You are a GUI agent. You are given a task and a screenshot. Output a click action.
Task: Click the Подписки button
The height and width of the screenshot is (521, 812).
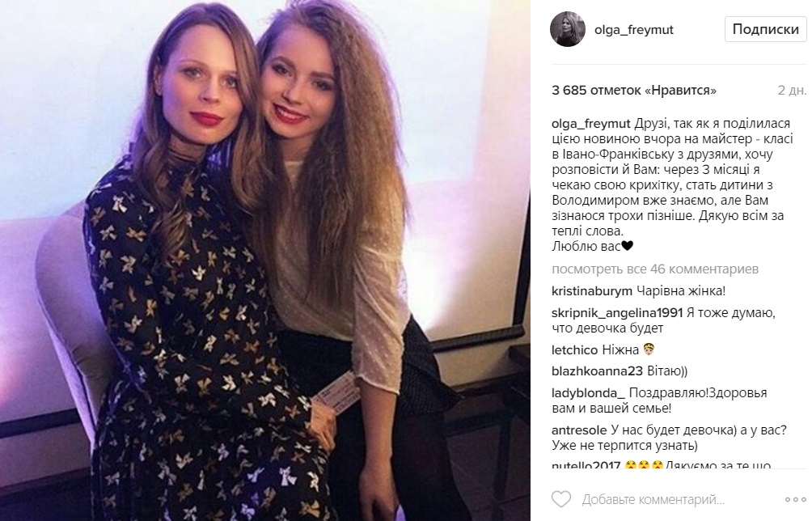[x=765, y=29]
